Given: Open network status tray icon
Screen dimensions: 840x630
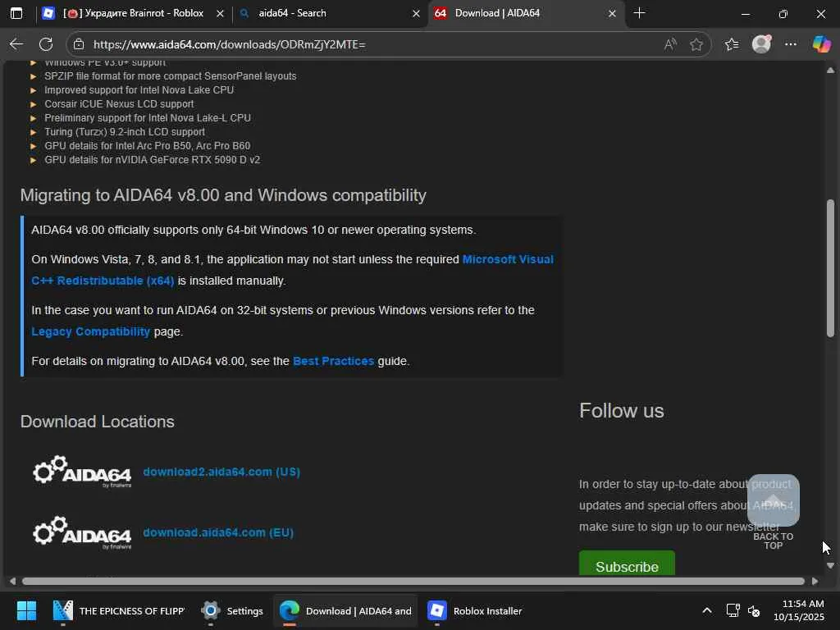Looking at the screenshot, I should click(733, 610).
